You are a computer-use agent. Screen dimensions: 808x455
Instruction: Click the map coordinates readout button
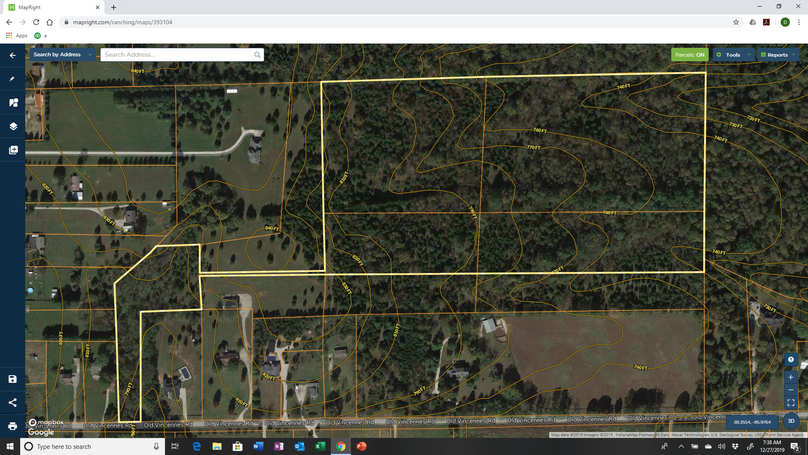click(750, 422)
